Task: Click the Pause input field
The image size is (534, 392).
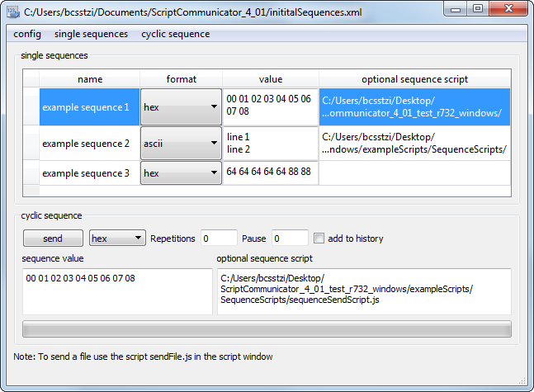Action: 290,238
